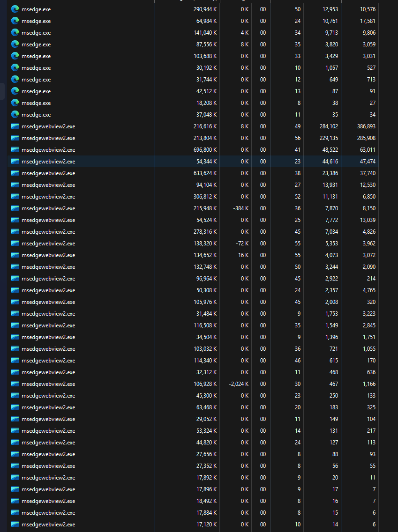Select the msedge.exe name with 31,744 K memory
This screenshot has width=398, height=532.
(36, 80)
